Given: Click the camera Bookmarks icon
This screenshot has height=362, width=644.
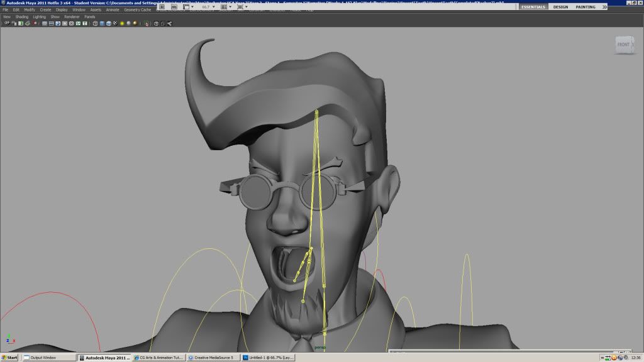Looking at the screenshot, I should pyautogui.click(x=21, y=23).
